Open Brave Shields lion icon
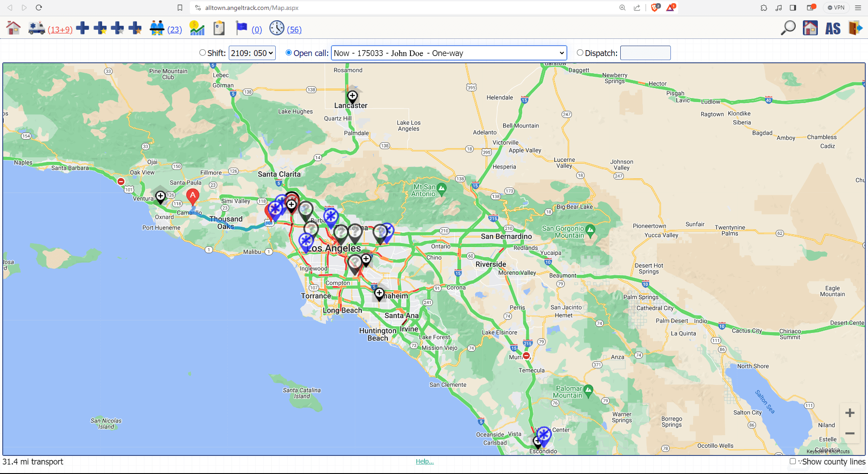868x474 pixels. point(655,8)
